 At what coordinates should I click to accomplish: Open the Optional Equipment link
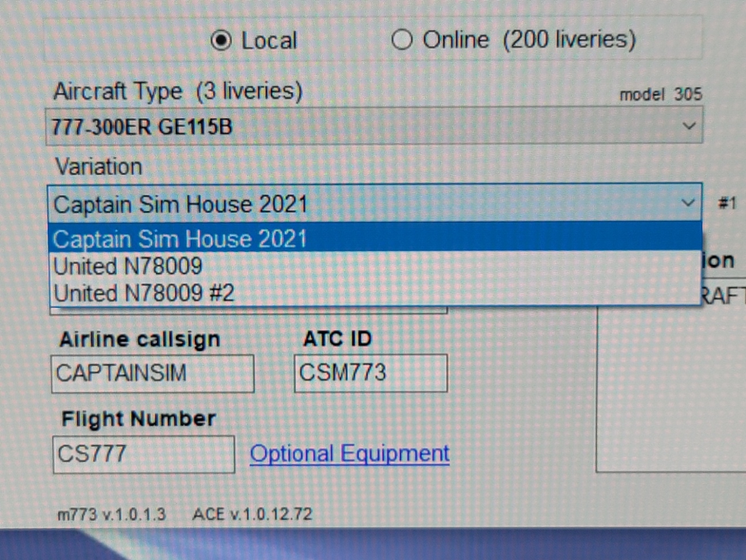click(349, 454)
